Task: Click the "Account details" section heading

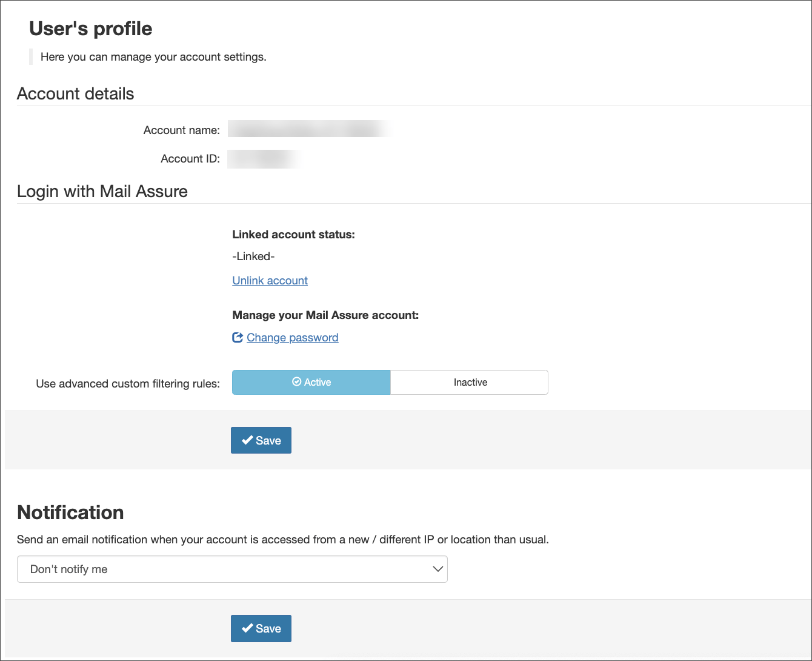Action: [76, 93]
